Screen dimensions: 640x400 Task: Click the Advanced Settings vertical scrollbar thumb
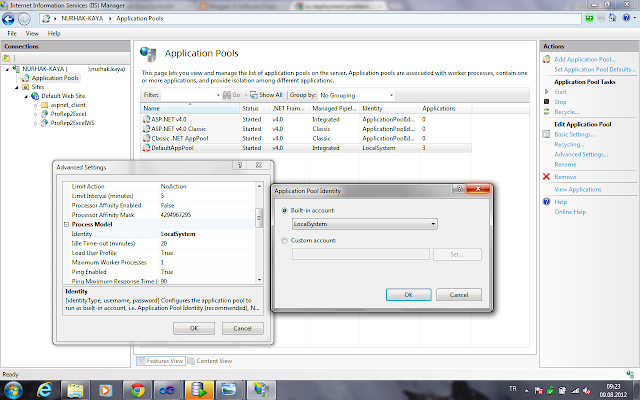(x=259, y=218)
